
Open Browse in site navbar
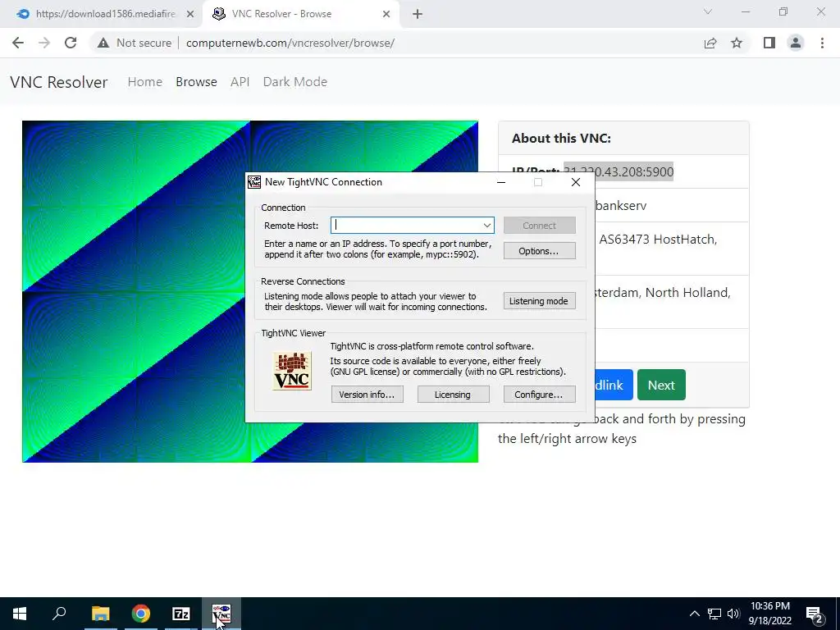196,82
